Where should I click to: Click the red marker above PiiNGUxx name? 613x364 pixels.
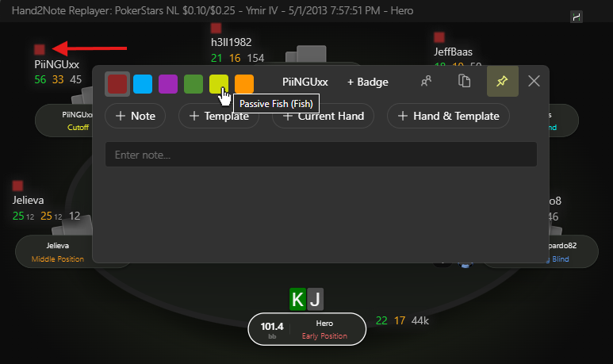pos(40,50)
